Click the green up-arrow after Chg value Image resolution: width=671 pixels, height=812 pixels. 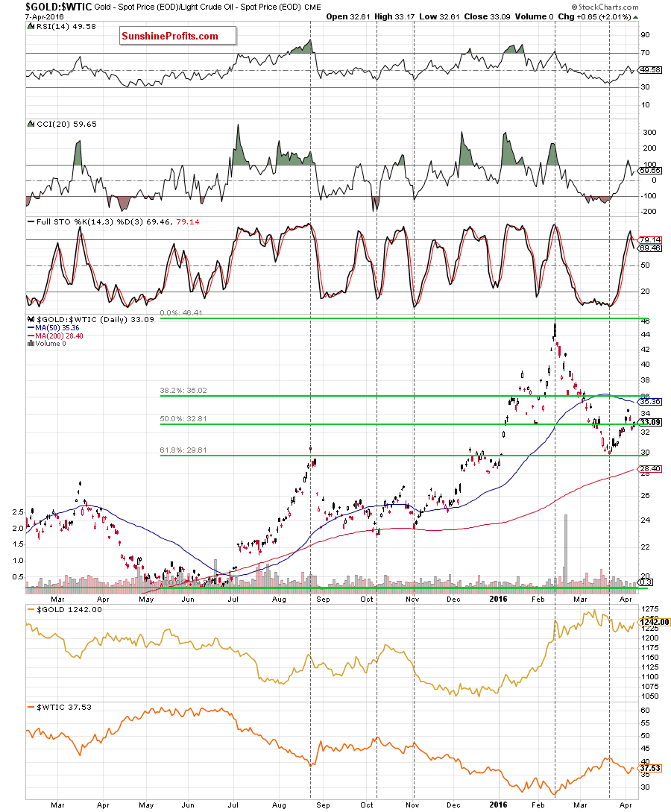[636, 17]
